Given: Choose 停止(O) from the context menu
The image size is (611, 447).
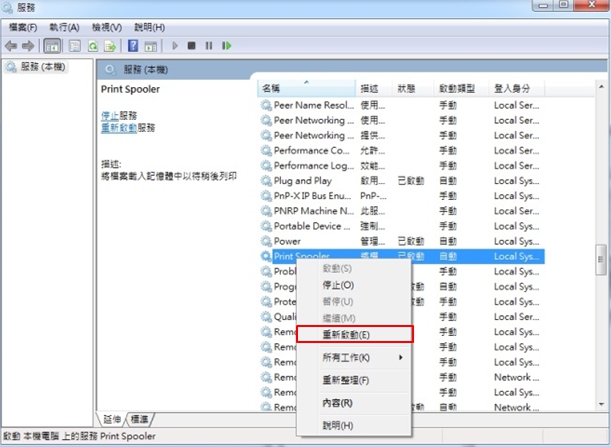Looking at the screenshot, I should pos(337,285).
